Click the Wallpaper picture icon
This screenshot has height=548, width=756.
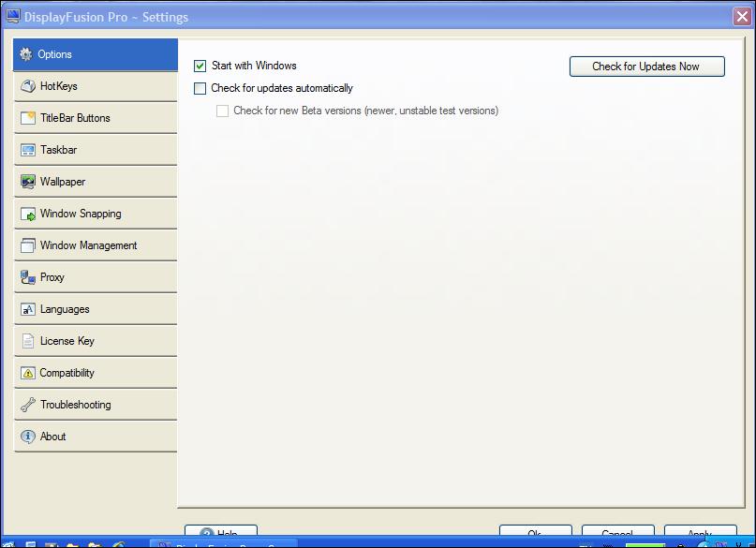pos(27,182)
